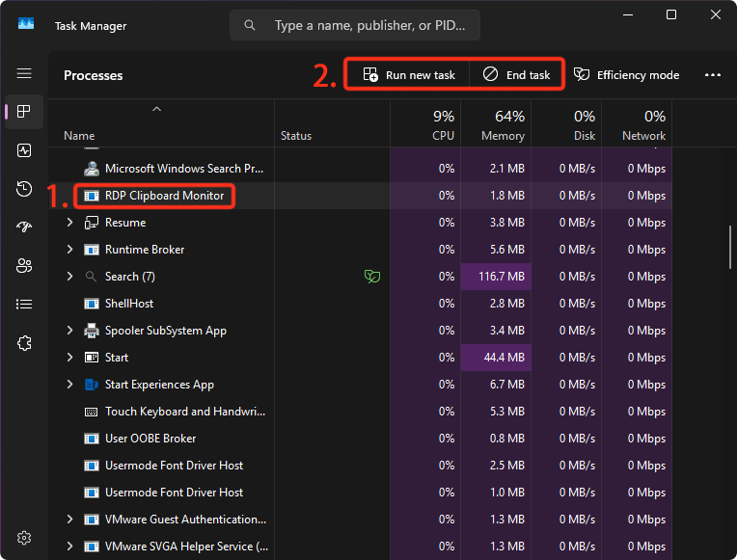
Task: Open Task Manager settings gear
Action: tap(24, 538)
